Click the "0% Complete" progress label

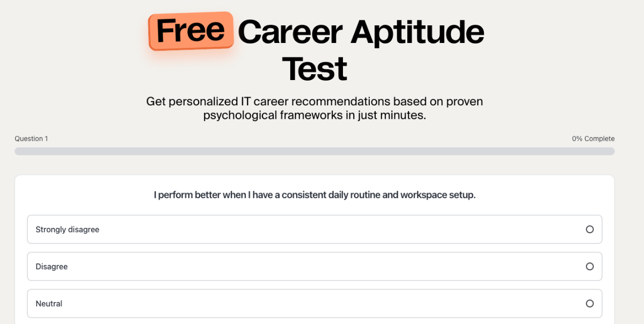(593, 139)
